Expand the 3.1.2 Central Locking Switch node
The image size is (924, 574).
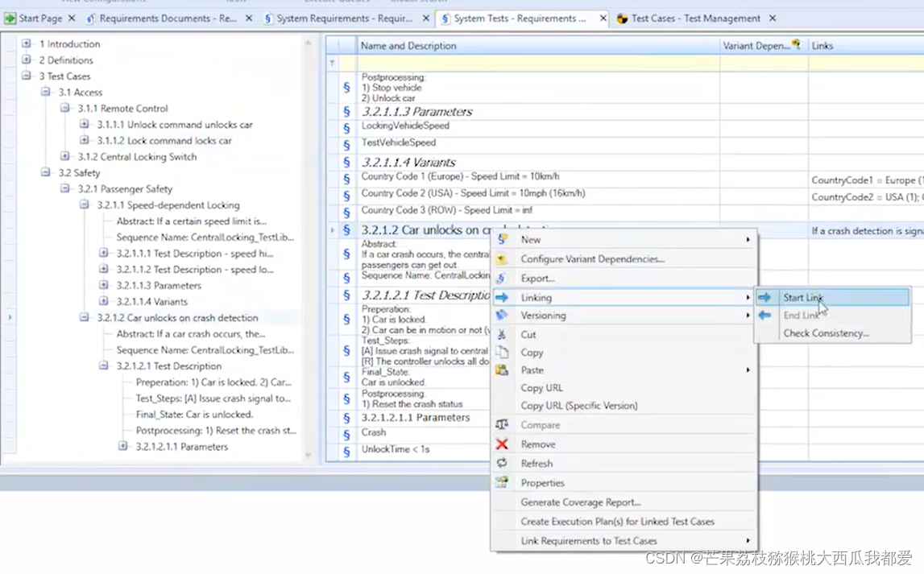click(64, 156)
